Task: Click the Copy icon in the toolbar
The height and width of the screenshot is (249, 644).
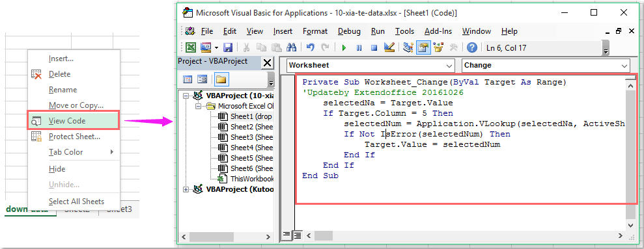Action: (x=262, y=47)
